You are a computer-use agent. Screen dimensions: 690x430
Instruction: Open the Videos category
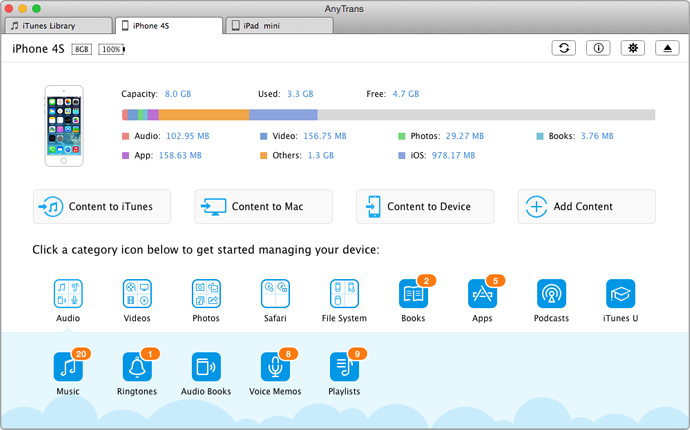[137, 294]
